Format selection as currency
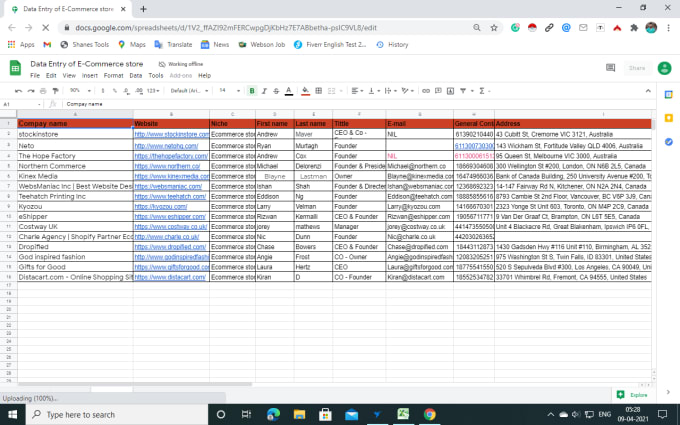The width and height of the screenshot is (680, 425). click(x=103, y=91)
